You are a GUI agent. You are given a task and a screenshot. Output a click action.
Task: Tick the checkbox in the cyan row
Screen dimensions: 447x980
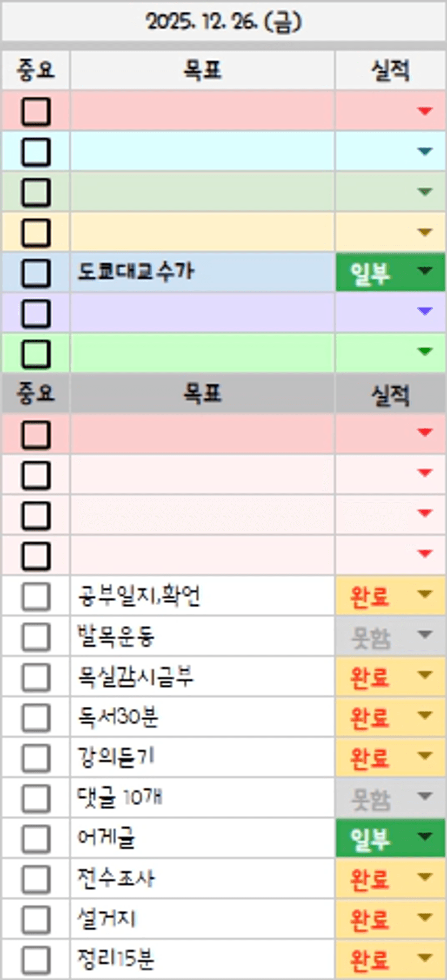36,152
